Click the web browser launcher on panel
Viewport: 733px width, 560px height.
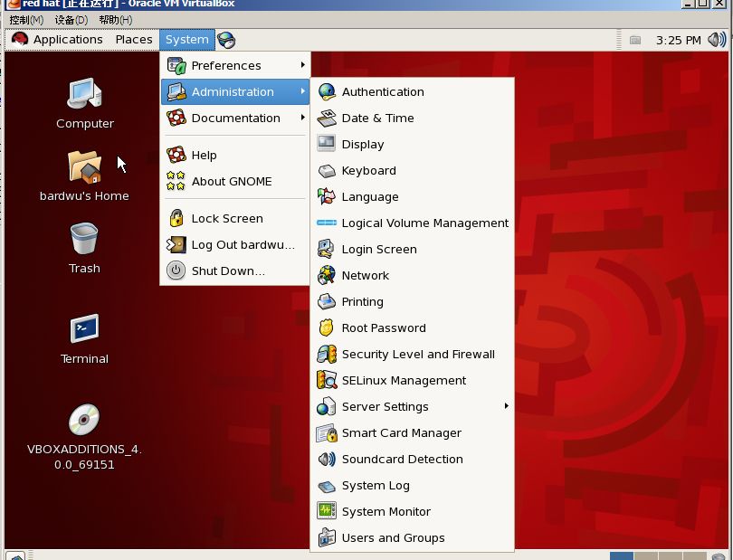[x=226, y=40]
